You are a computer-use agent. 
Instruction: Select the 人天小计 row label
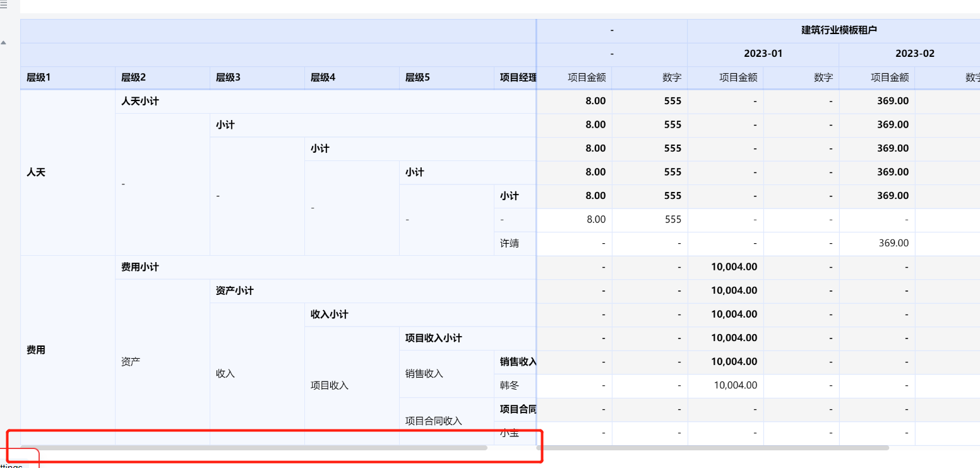pos(138,101)
